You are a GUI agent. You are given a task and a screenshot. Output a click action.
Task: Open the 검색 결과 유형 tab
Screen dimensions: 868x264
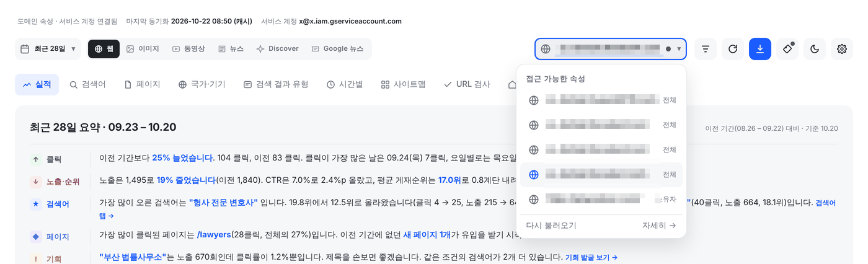(275, 84)
